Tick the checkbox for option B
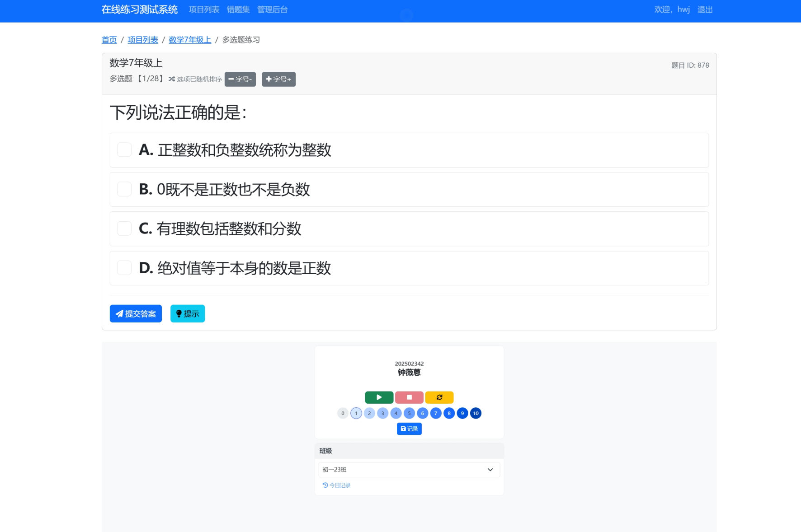The width and height of the screenshot is (801, 532). click(x=124, y=189)
